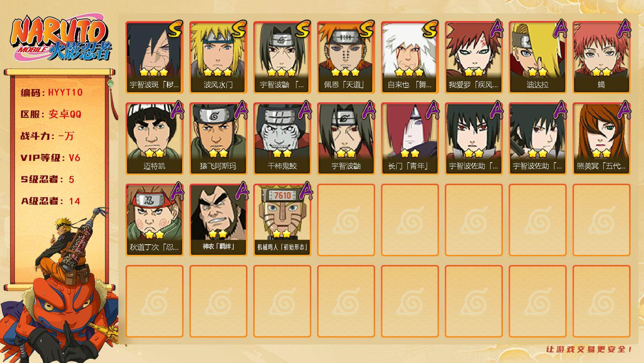Click the 编码: HYYT10 text
Image resolution: width=644 pixels, height=363 pixels.
point(52,93)
